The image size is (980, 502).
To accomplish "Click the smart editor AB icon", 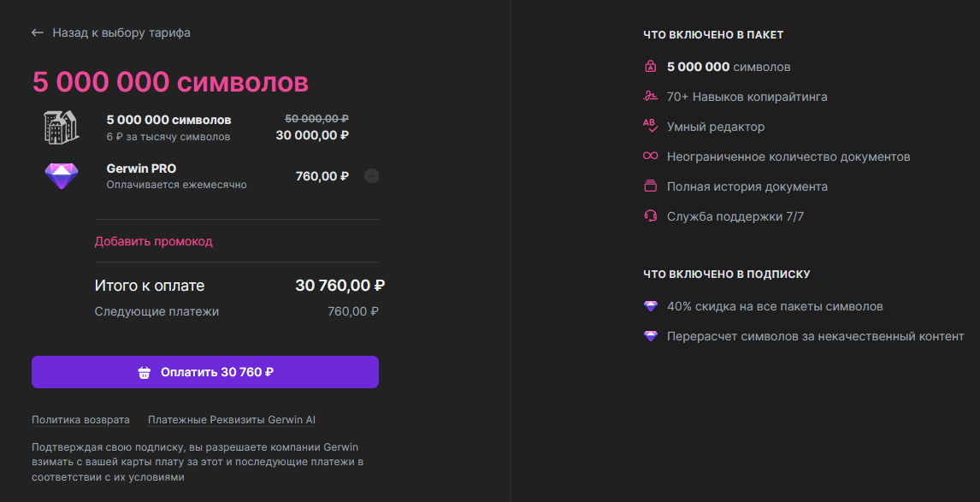I will point(651,126).
